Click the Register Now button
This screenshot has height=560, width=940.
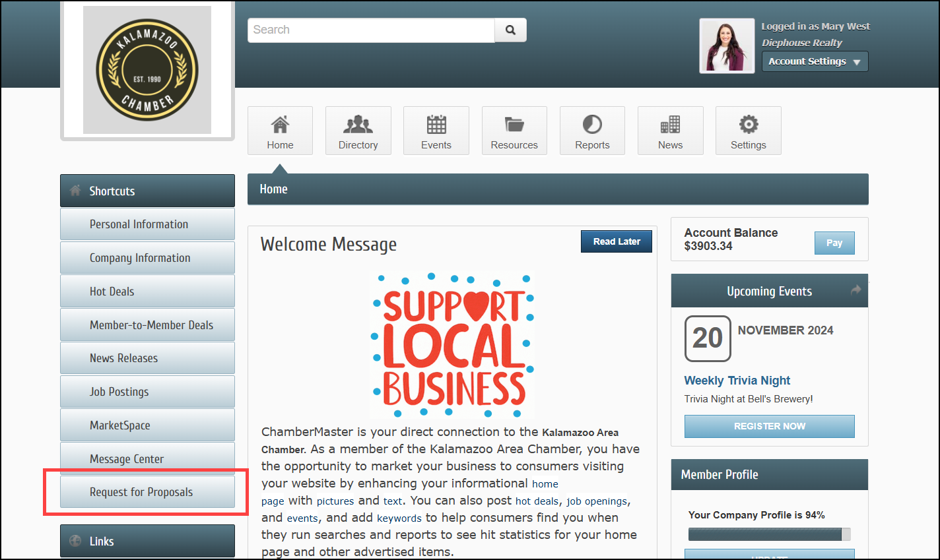tap(770, 426)
